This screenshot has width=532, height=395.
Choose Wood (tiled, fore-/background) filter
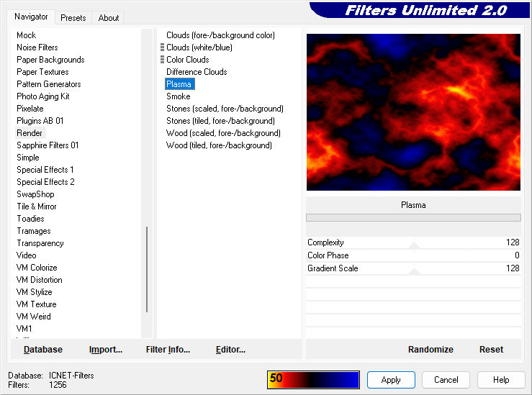[219, 145]
